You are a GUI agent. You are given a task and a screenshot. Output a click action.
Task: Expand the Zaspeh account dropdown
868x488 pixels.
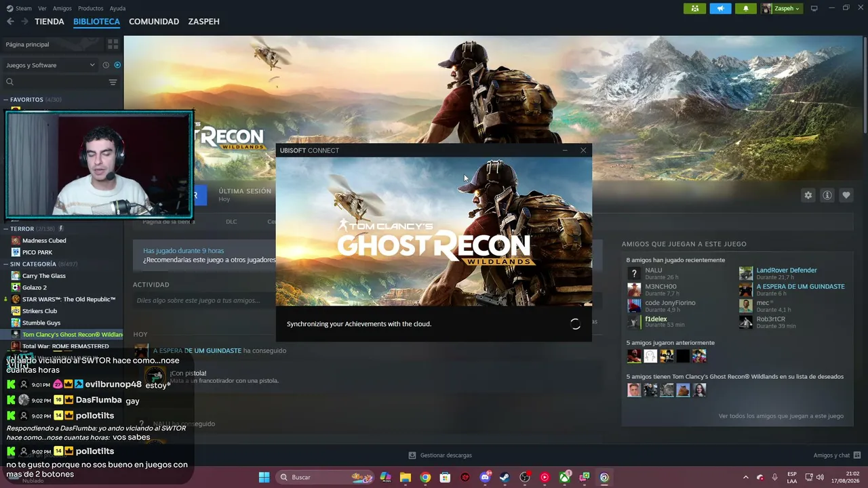pos(781,8)
